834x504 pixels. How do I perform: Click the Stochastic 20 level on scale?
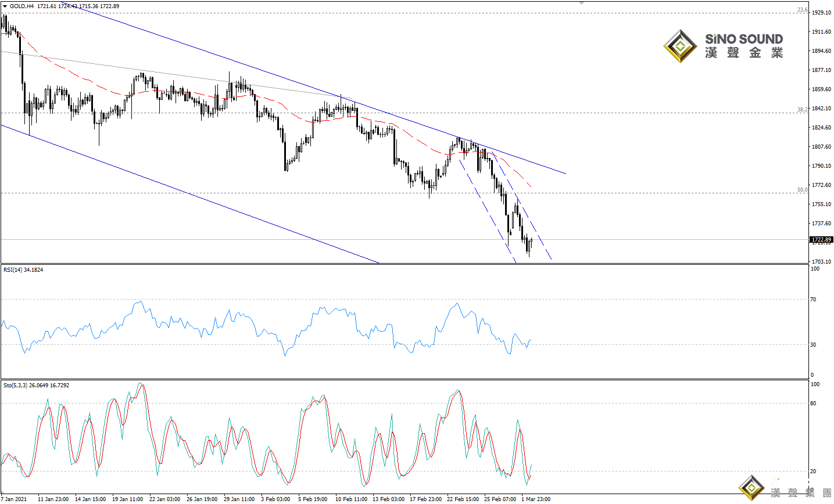point(814,471)
